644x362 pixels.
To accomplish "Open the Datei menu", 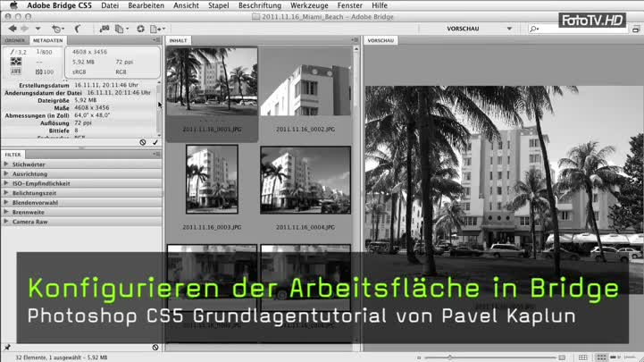I will (x=110, y=5).
